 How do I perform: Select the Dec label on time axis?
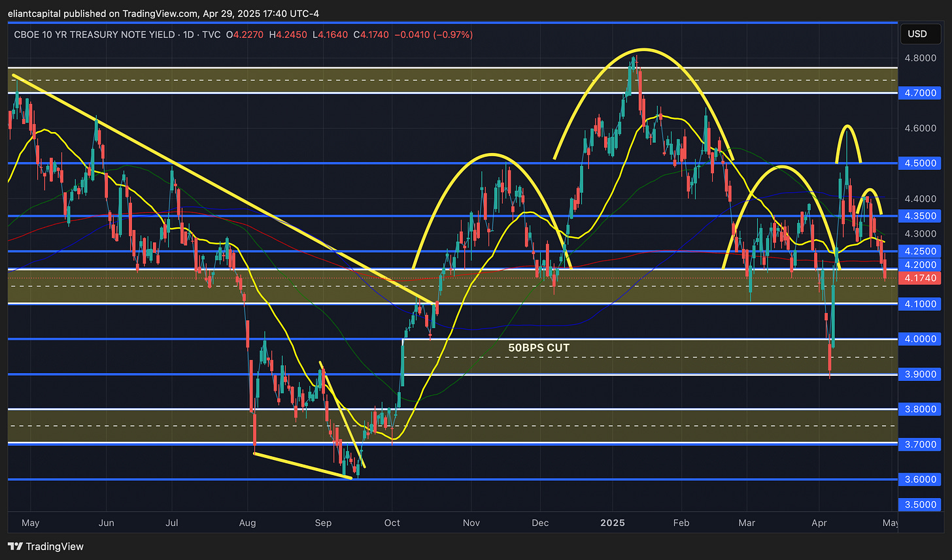(x=540, y=523)
